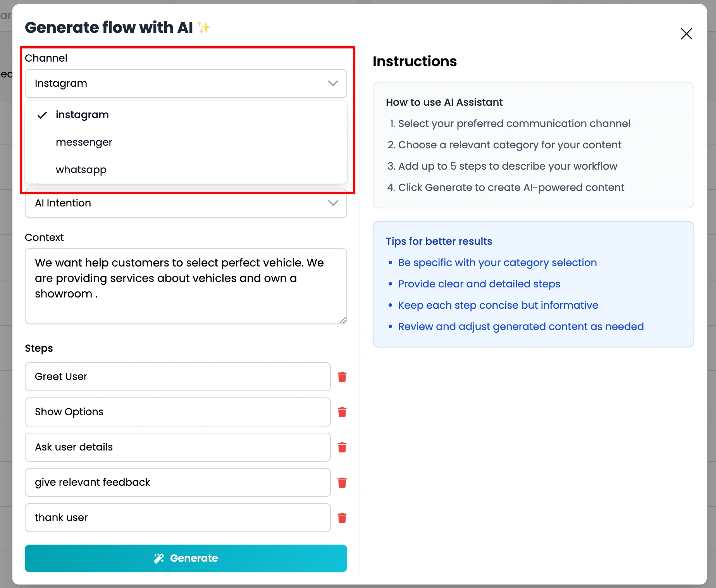Click the Instagram dropdown chevron arrow
This screenshot has width=716, height=588.
point(333,83)
